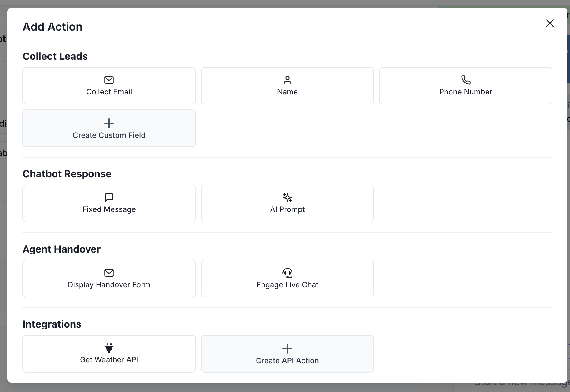Add the Collect Email action
The image size is (570, 392).
[x=109, y=86]
